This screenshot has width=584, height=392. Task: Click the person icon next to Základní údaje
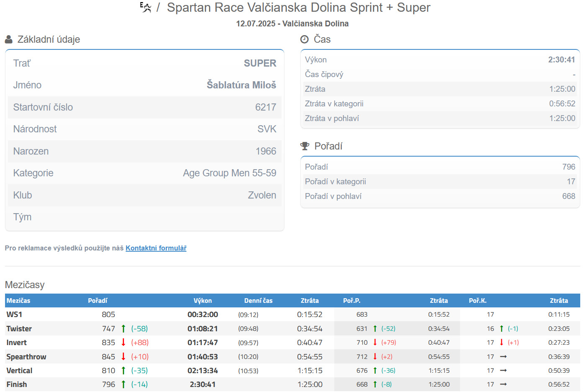[x=9, y=39]
